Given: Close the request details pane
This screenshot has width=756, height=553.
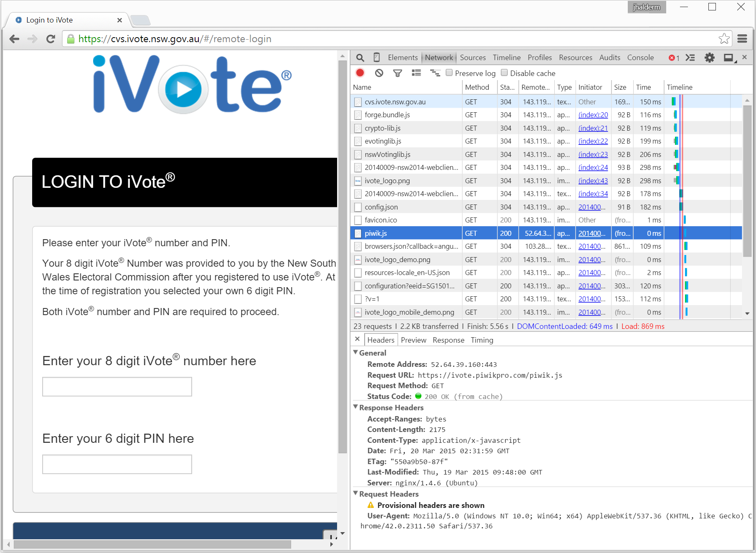Looking at the screenshot, I should 358,339.
